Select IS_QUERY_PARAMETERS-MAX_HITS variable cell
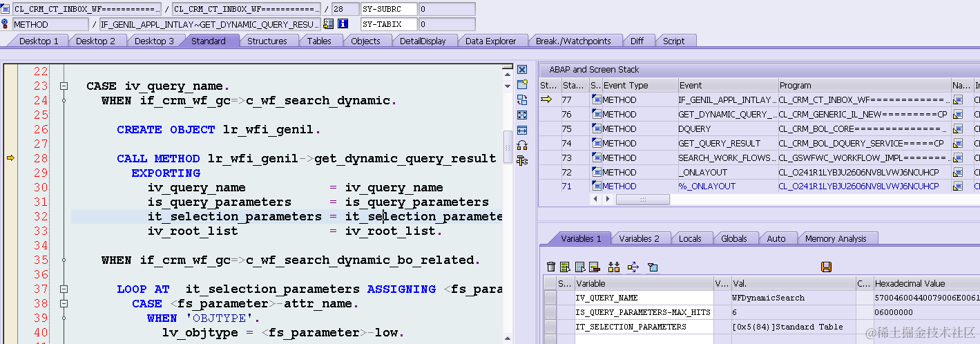980x344 pixels. pos(644,312)
